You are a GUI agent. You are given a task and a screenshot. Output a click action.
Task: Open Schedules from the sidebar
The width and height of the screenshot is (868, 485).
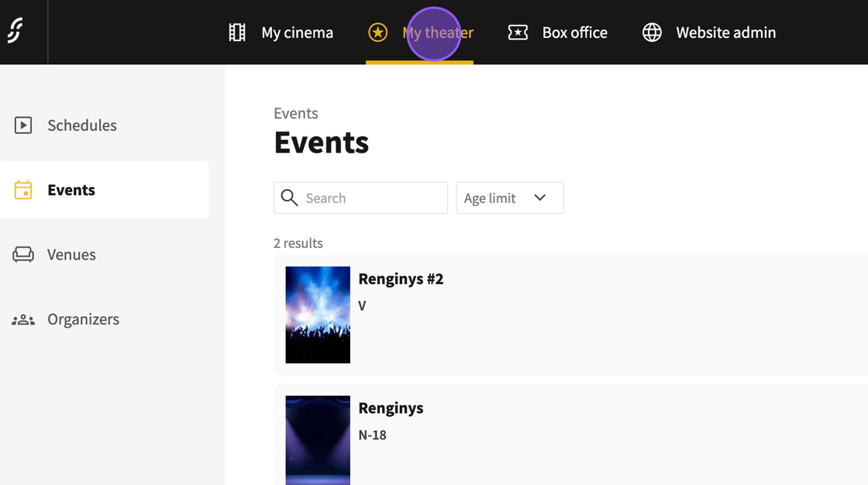(82, 125)
